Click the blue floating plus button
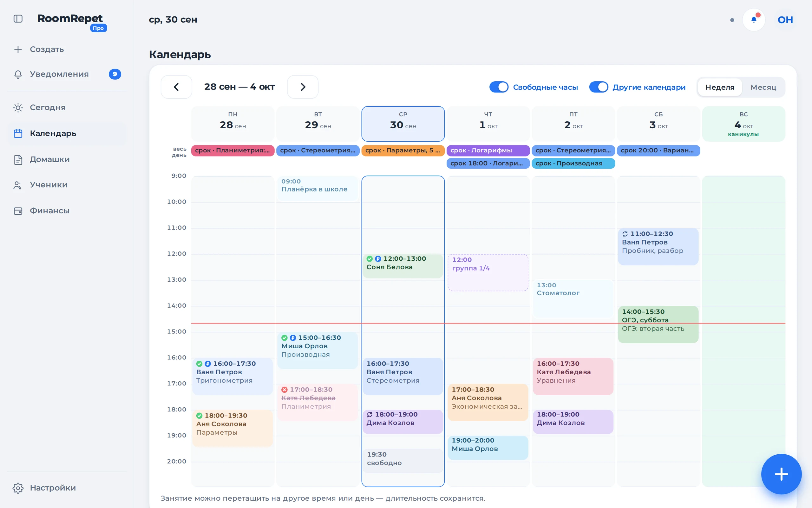Viewport: 812px width, 508px height. [x=781, y=474]
